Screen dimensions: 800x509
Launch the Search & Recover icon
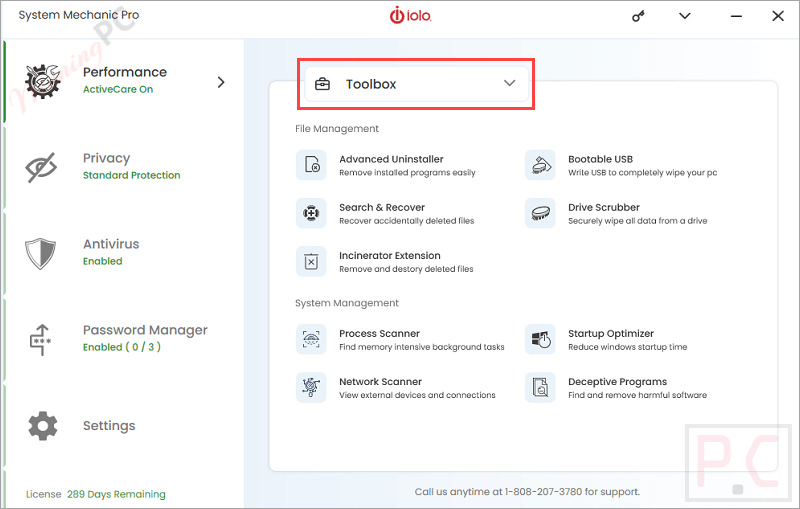pos(311,213)
